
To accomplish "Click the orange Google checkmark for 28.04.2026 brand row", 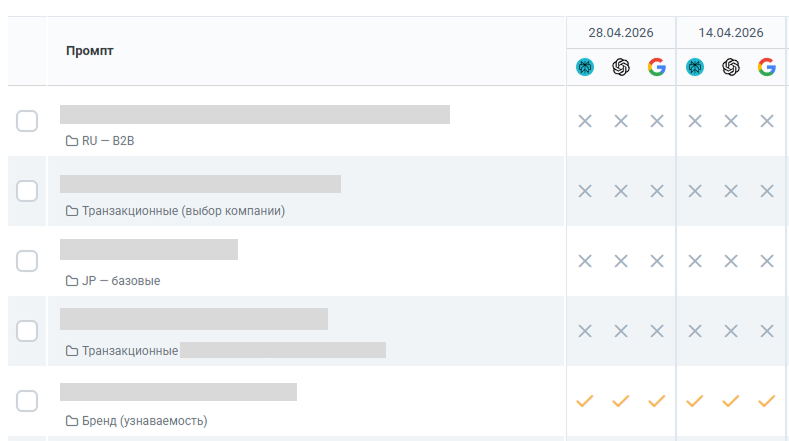I will coord(657,401).
